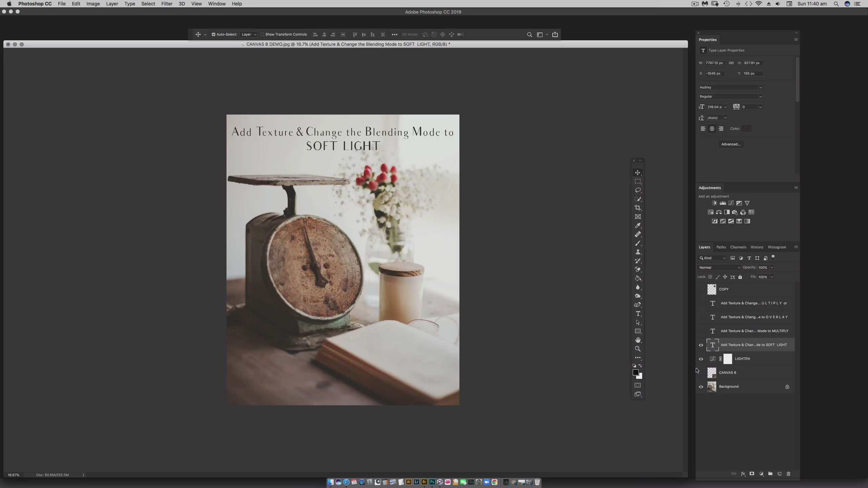Switch to the Channels tab

point(738,247)
